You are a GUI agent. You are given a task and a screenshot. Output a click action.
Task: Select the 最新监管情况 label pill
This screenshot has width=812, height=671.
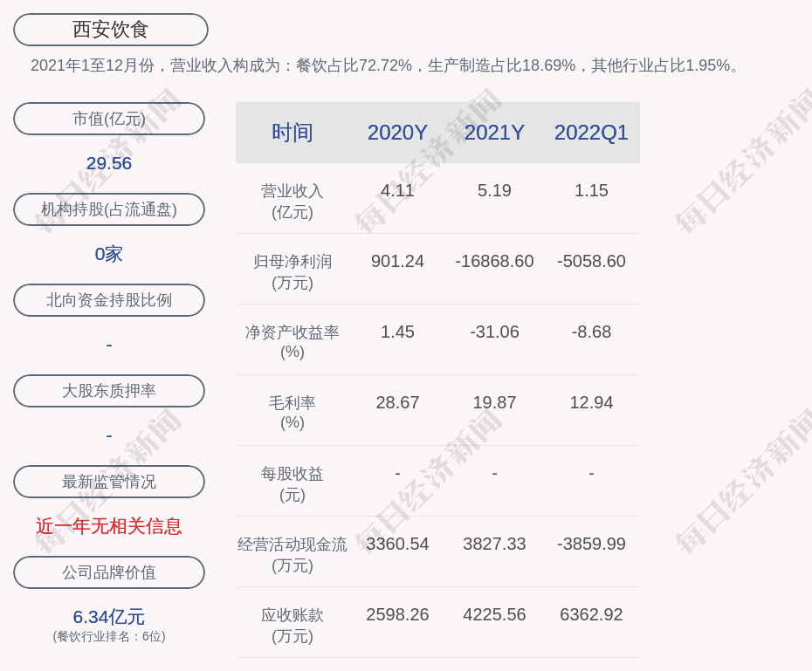tap(109, 482)
